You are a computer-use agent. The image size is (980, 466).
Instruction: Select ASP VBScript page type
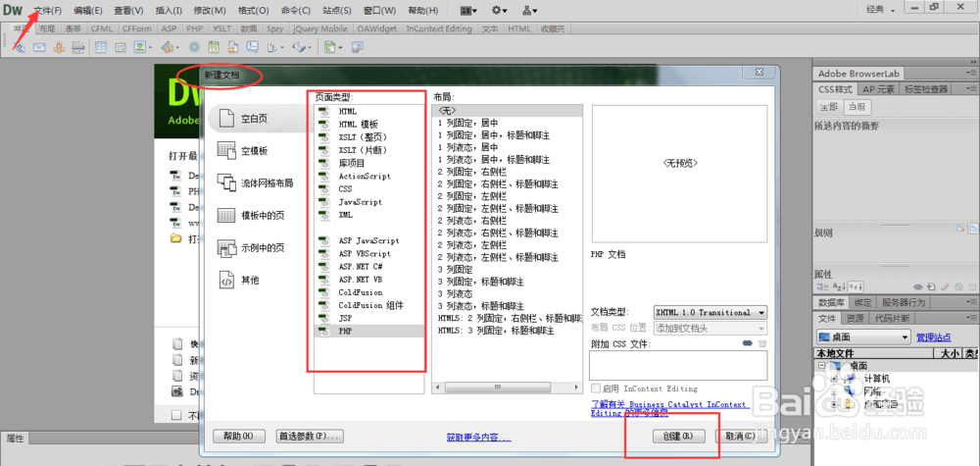365,254
